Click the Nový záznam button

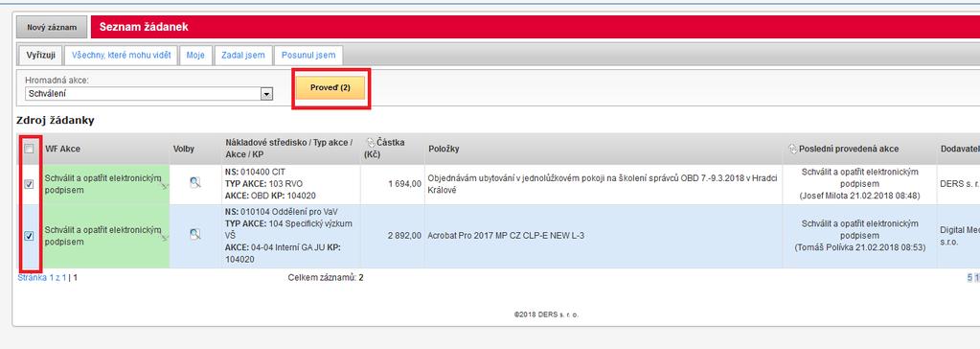tap(52, 28)
